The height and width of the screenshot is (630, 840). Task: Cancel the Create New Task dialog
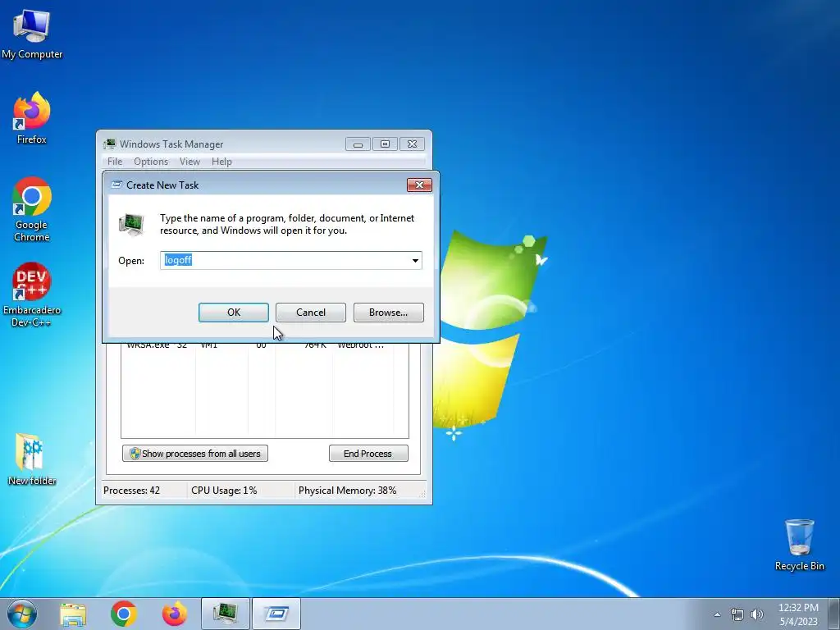pyautogui.click(x=311, y=313)
